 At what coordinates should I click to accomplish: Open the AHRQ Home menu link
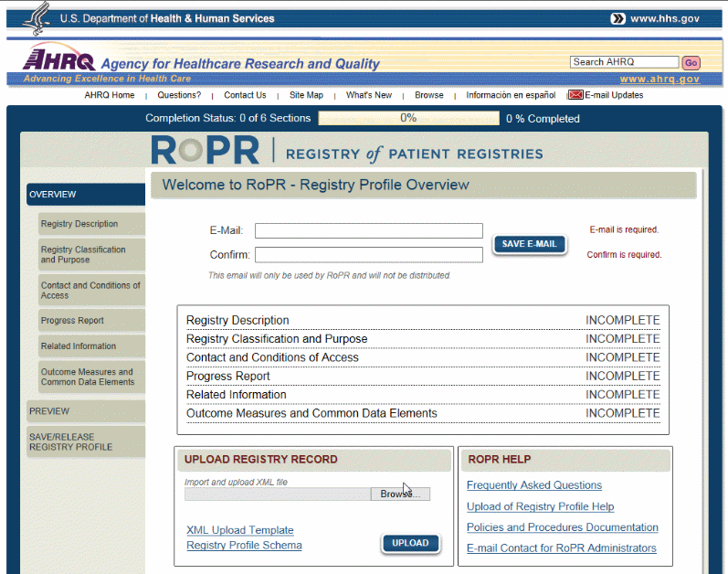coord(109,95)
